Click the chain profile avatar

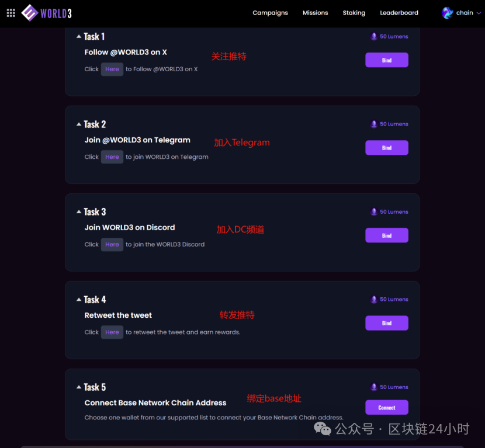tap(447, 13)
